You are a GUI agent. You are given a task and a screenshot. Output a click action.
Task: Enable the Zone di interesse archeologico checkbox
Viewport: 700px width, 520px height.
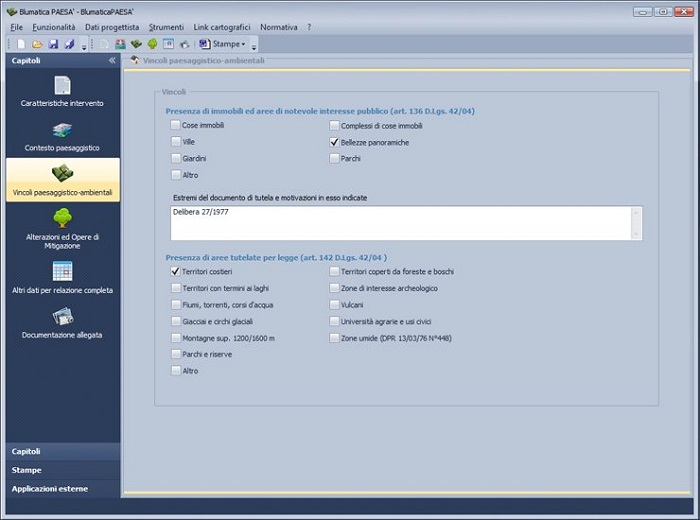(x=334, y=288)
